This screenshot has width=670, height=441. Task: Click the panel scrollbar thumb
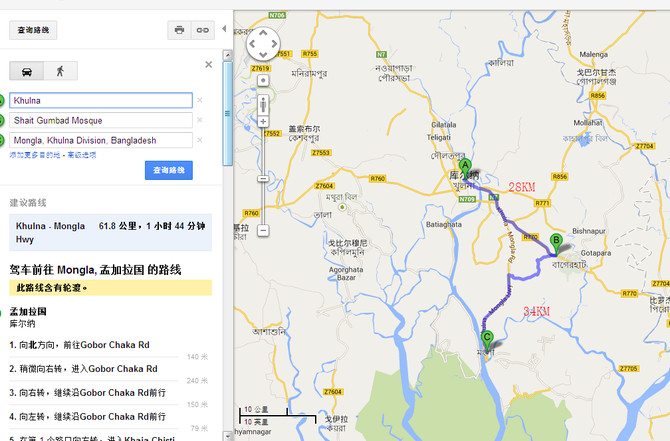click(x=227, y=113)
